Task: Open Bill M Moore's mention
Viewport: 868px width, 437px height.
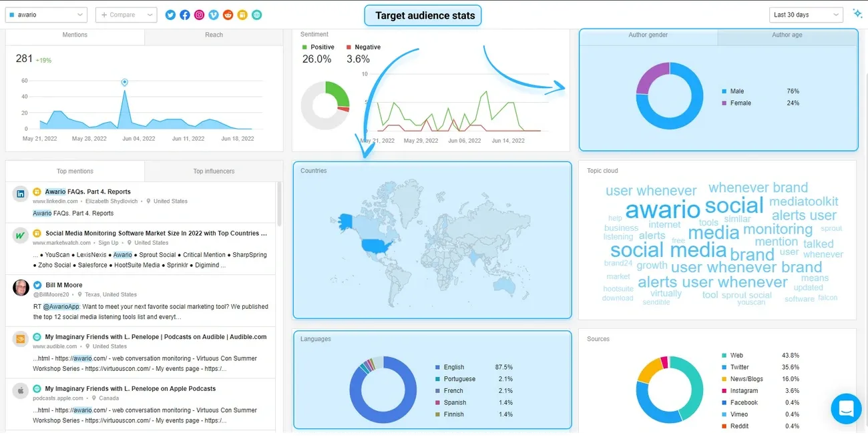Action: pyautogui.click(x=64, y=285)
